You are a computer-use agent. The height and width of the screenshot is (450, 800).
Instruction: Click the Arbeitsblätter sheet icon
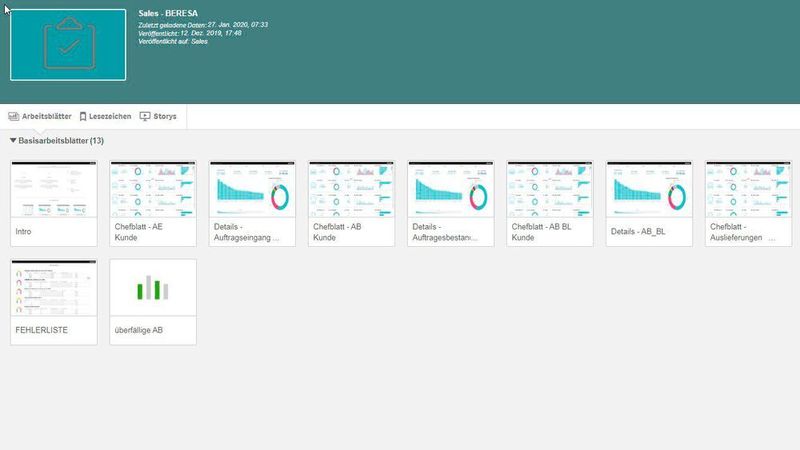14,116
